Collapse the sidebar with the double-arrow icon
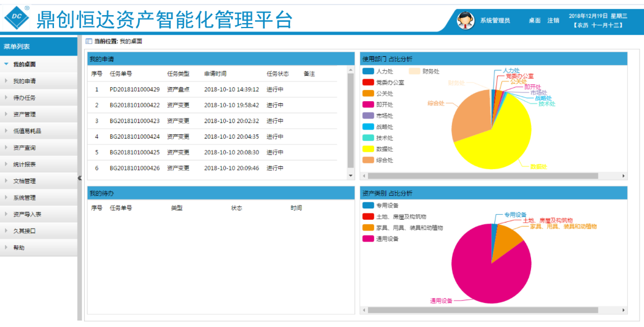 [x=80, y=178]
